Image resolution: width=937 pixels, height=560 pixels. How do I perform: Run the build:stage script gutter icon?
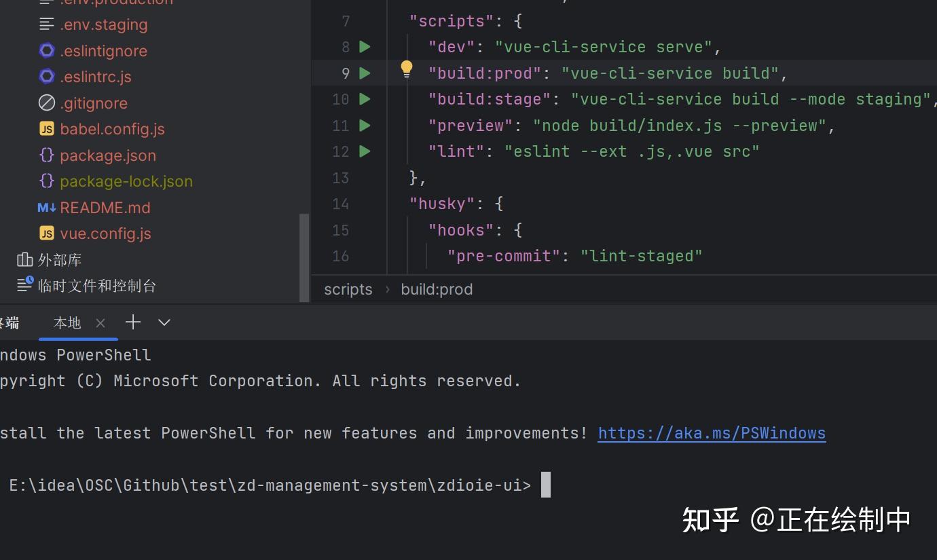tap(365, 99)
